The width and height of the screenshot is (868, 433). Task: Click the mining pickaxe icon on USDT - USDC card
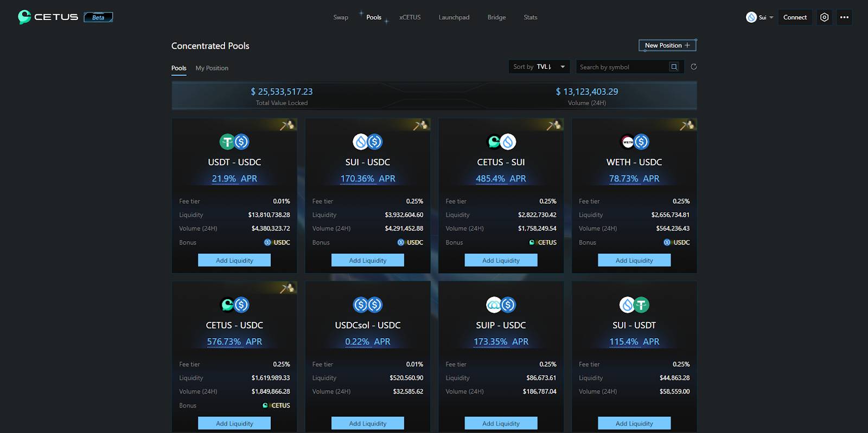(x=287, y=125)
